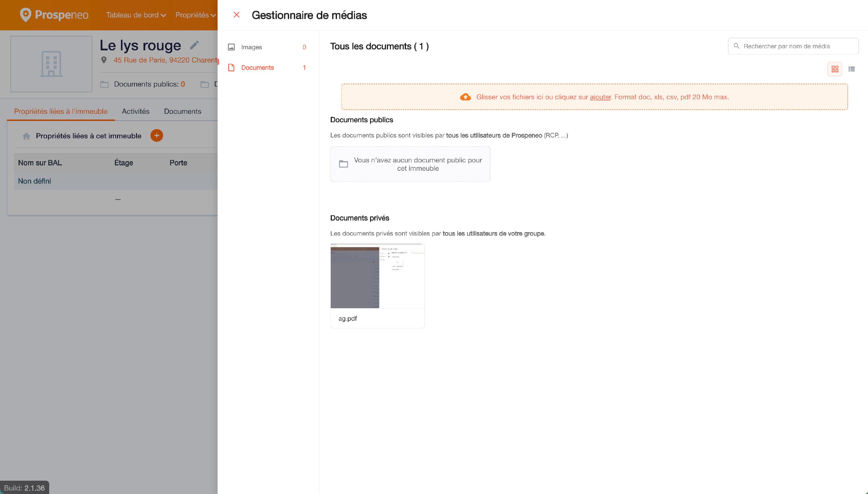Viewport: 868px width, 494px height.
Task: Close the Gestionnaire de médias panel
Action: [236, 15]
